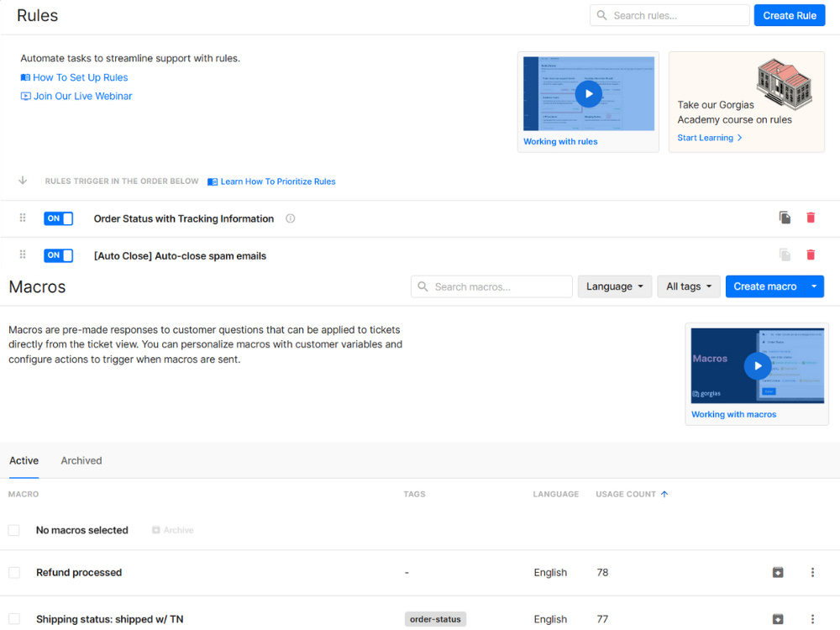Tick the select-all macros checkbox

pos(14,530)
